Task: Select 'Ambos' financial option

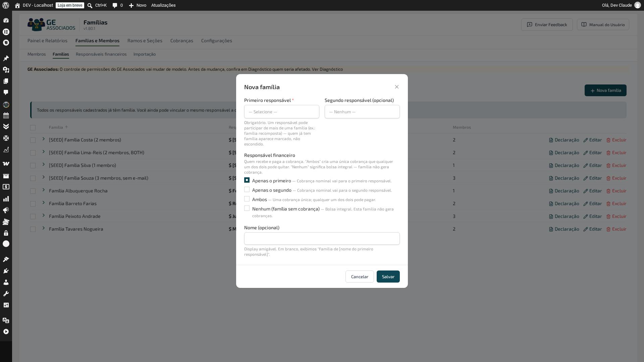Action: click(x=247, y=199)
